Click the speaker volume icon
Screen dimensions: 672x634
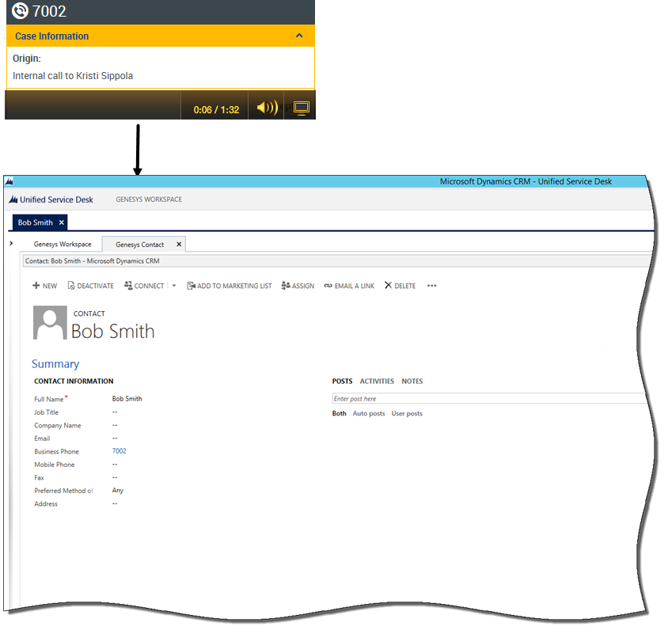click(268, 108)
